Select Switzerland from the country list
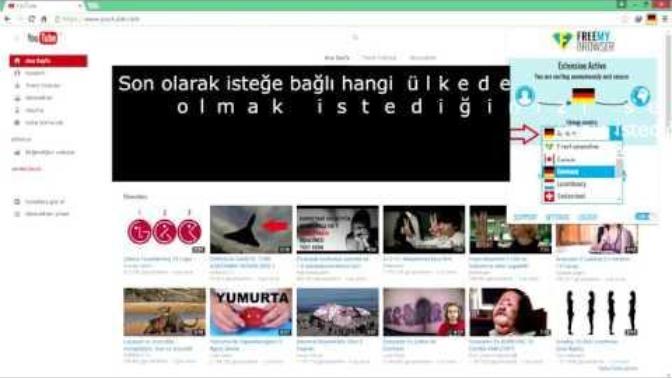Image resolution: width=672 pixels, height=378 pixels. pos(580,196)
